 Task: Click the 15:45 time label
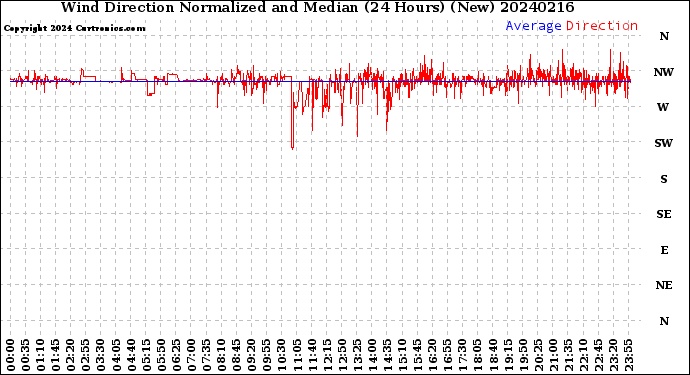(418, 355)
